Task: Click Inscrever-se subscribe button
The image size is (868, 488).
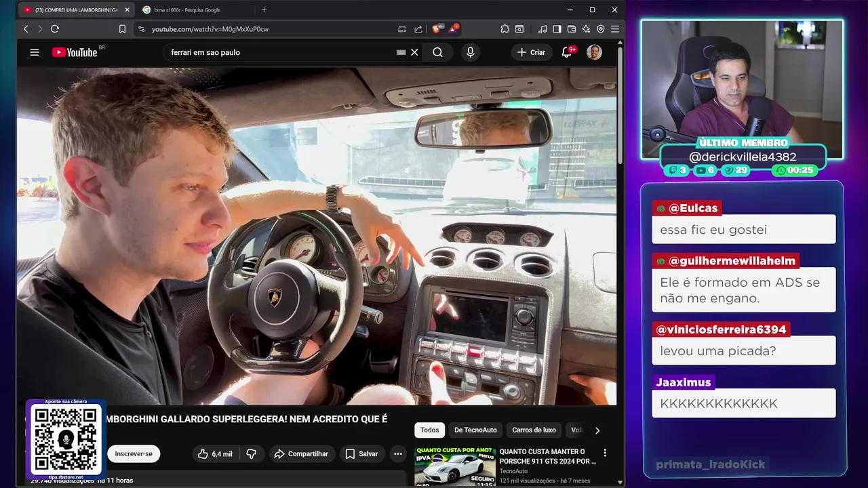Action: click(134, 454)
